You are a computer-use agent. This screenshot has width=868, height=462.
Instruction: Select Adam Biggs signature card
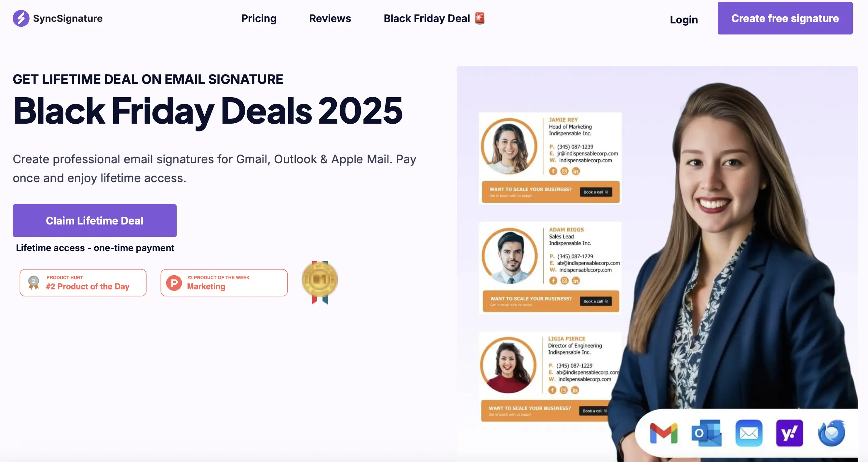coord(550,267)
